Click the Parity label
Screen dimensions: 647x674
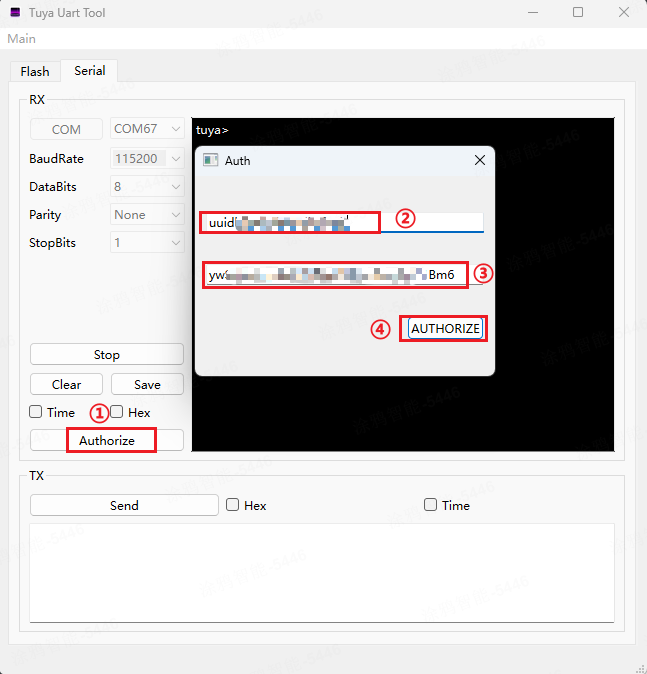tap(45, 215)
